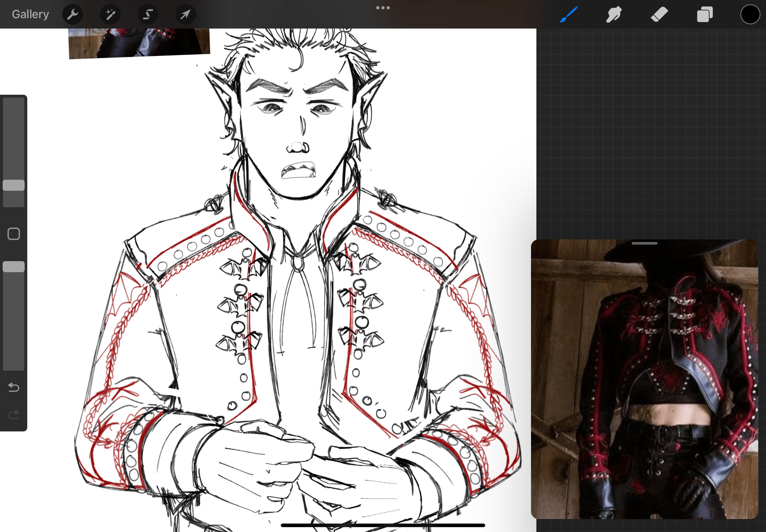Select the Smudge tool
The height and width of the screenshot is (532, 766).
pos(614,14)
